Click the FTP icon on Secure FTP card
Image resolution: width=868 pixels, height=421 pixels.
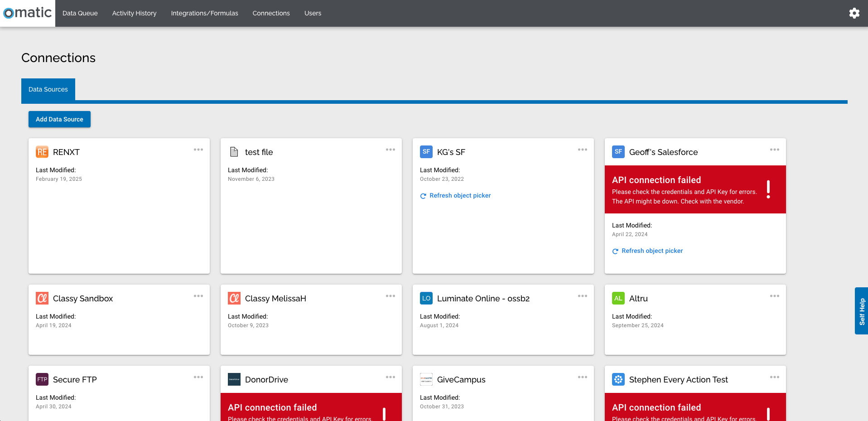coord(42,379)
